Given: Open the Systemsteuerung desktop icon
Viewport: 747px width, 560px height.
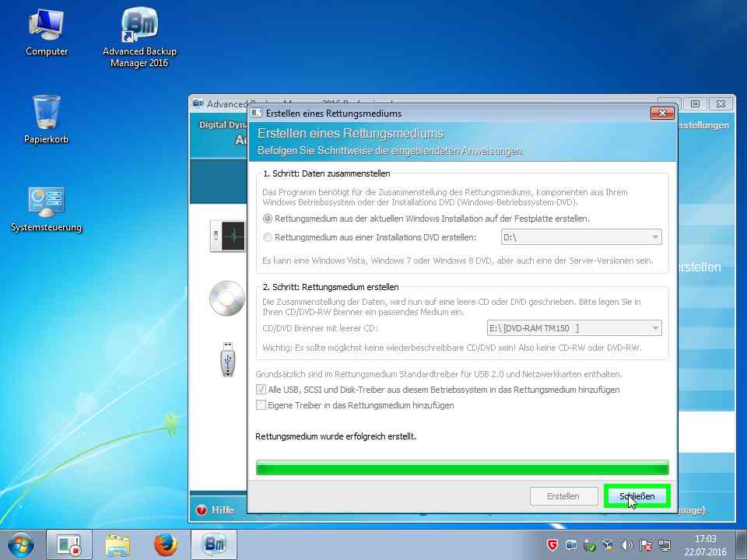Looking at the screenshot, I should click(x=46, y=209).
